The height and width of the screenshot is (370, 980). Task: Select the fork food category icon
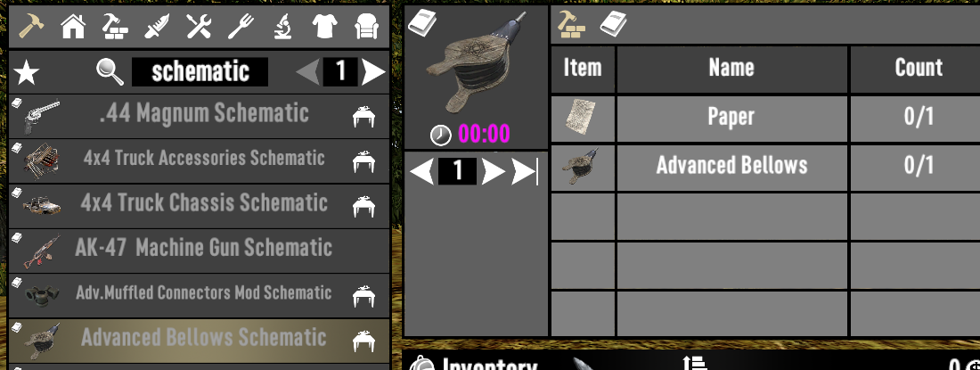pos(240,27)
